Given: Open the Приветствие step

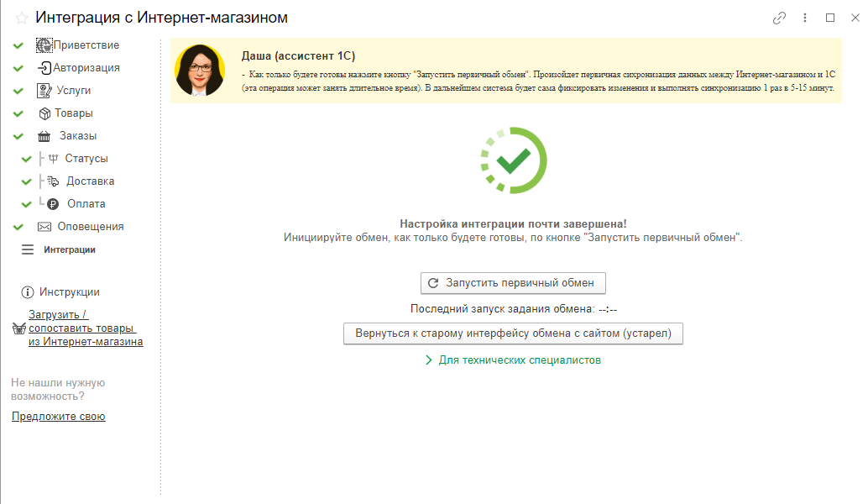Looking at the screenshot, I should click(86, 45).
